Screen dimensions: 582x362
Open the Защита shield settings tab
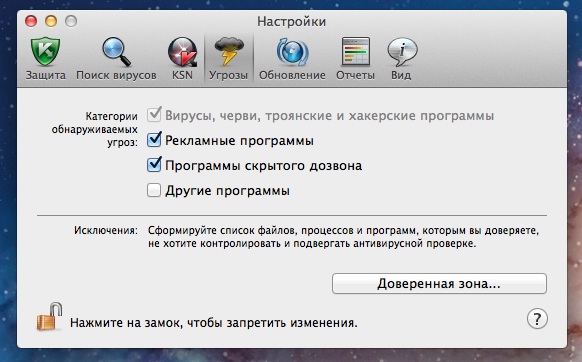click(46, 59)
